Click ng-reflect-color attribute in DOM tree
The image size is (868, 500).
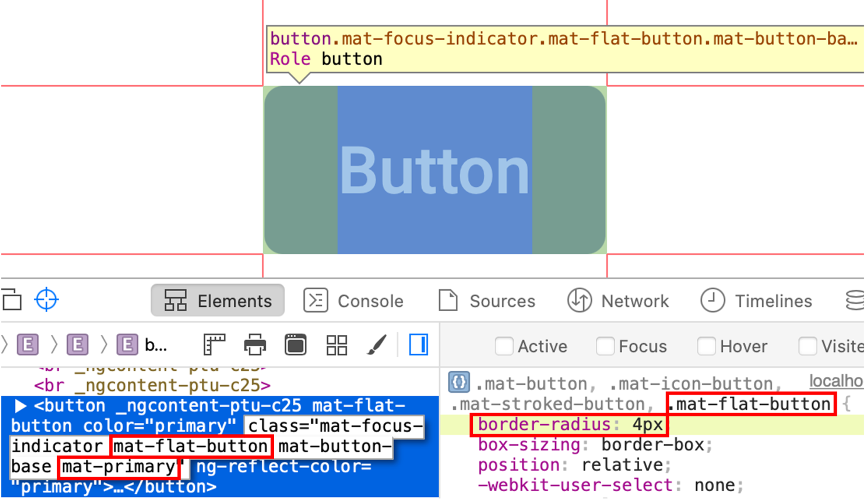284,467
